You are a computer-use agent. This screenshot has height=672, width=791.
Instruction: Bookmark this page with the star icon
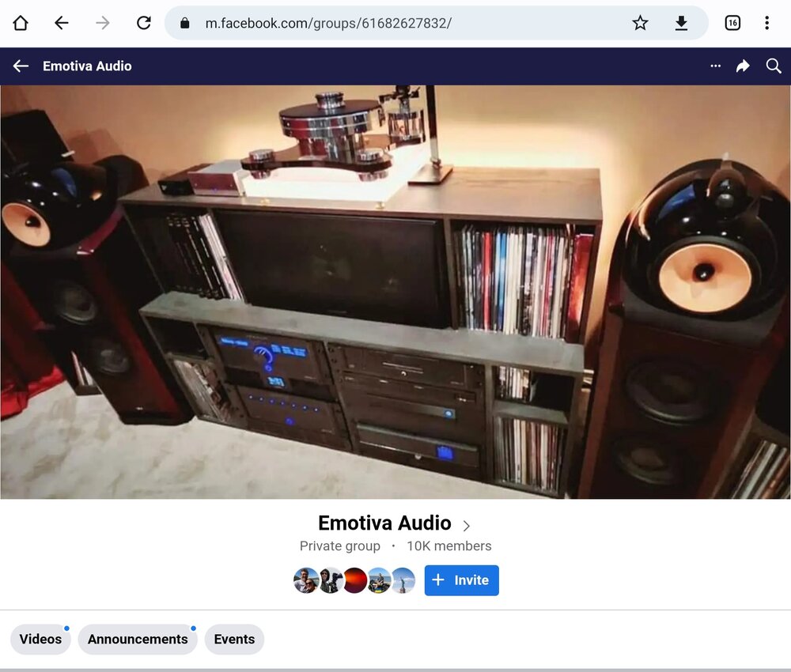(640, 23)
